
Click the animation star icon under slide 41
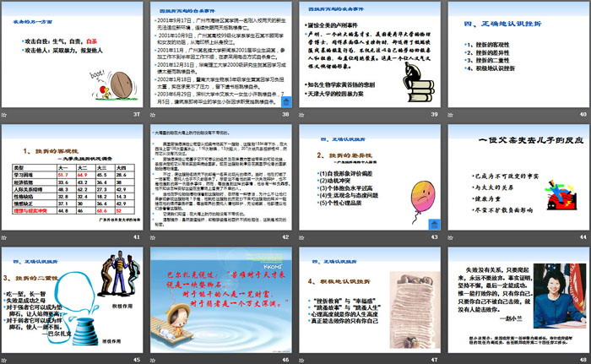[4, 237]
